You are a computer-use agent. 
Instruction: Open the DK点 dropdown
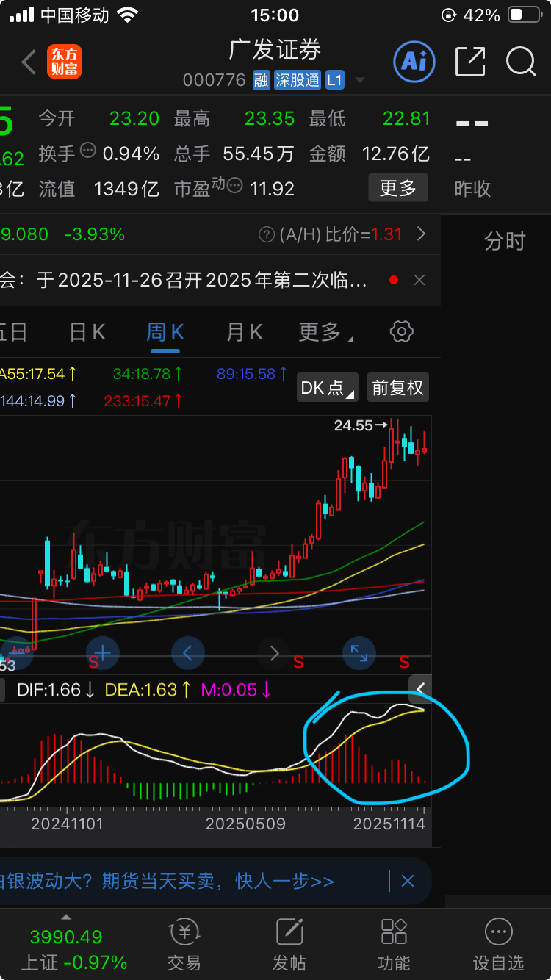(328, 387)
